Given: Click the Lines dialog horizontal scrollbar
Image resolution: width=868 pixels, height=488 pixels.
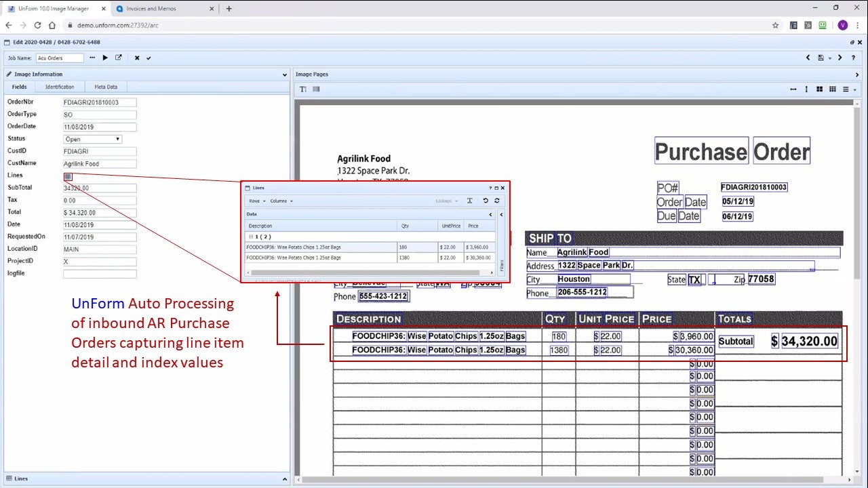Looking at the screenshot, I should tap(370, 272).
